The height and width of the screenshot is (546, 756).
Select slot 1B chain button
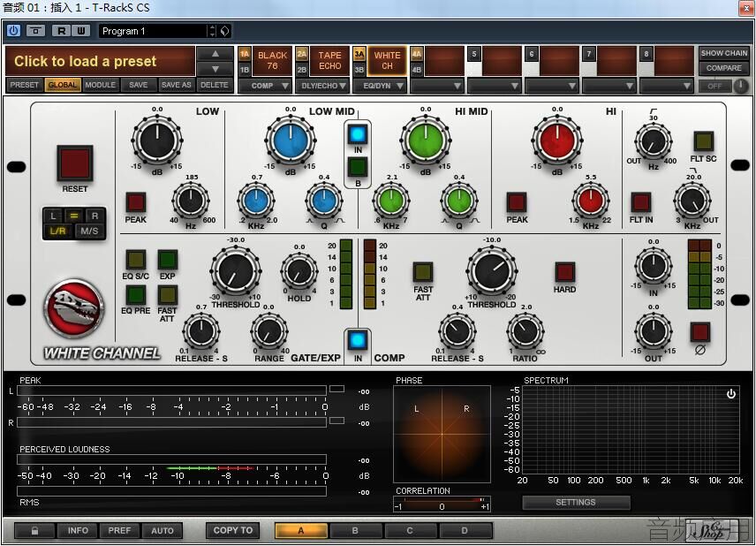pyautogui.click(x=245, y=70)
